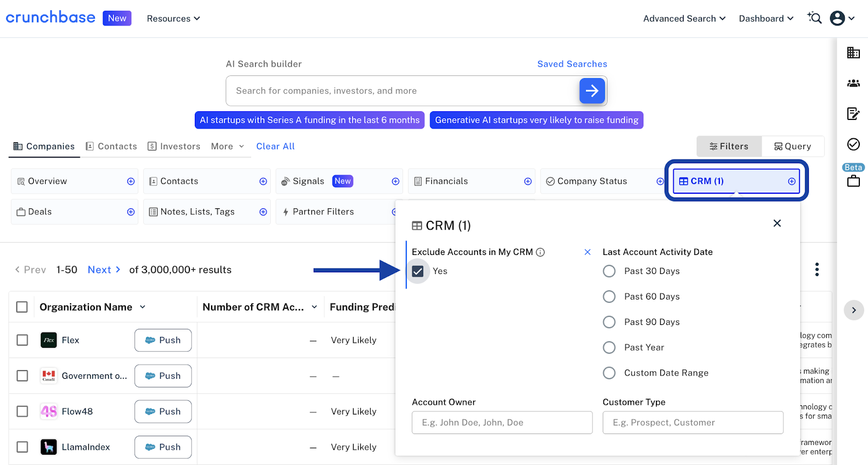
Task: Show info for Exclude Accounts in My CRM
Action: click(540, 252)
